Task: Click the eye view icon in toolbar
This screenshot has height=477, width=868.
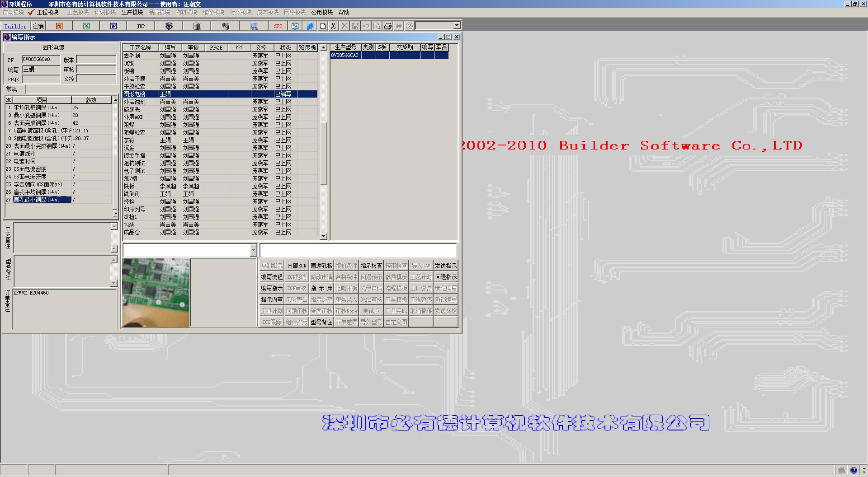Action: tap(169, 26)
